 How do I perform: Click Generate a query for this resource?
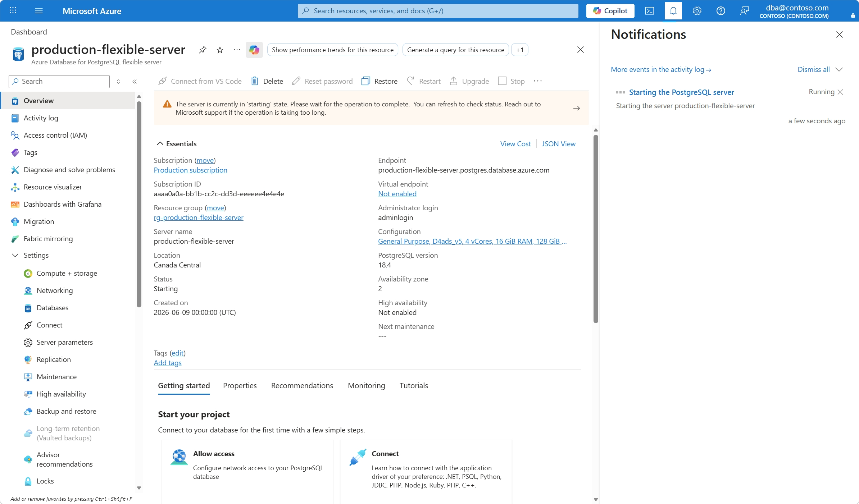click(456, 50)
